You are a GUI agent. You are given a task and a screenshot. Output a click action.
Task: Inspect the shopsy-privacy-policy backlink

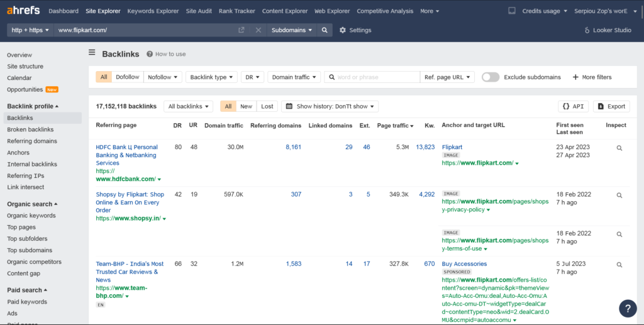tap(619, 196)
